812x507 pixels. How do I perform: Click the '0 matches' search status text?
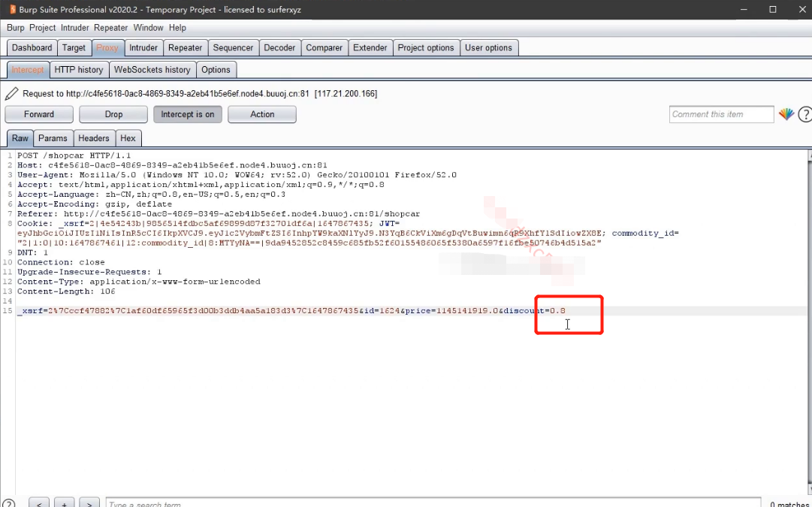click(x=789, y=505)
